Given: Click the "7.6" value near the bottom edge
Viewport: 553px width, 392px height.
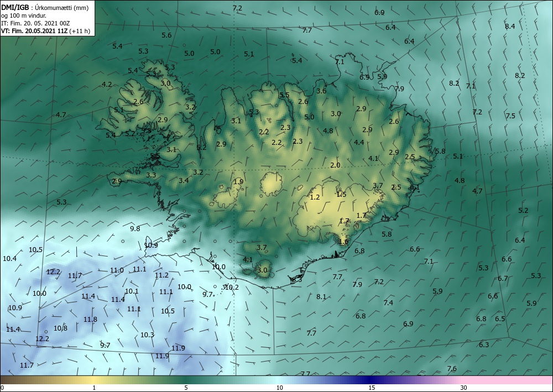Looking at the screenshot, I should click(x=451, y=369).
